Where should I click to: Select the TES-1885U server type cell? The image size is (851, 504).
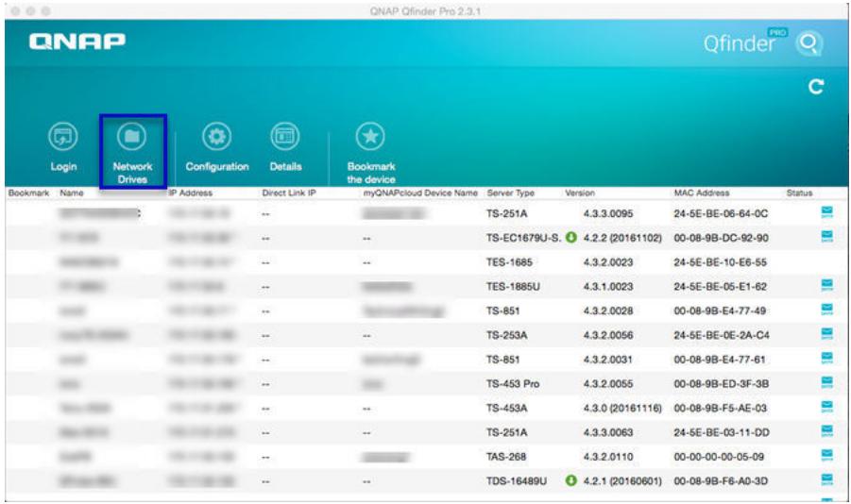click(x=513, y=287)
